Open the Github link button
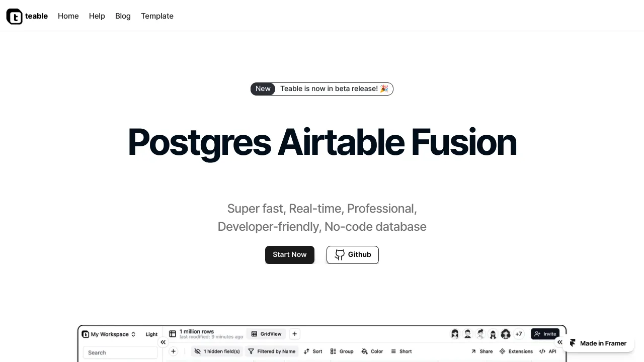Viewport: 644px width, 362px height. pyautogui.click(x=353, y=254)
